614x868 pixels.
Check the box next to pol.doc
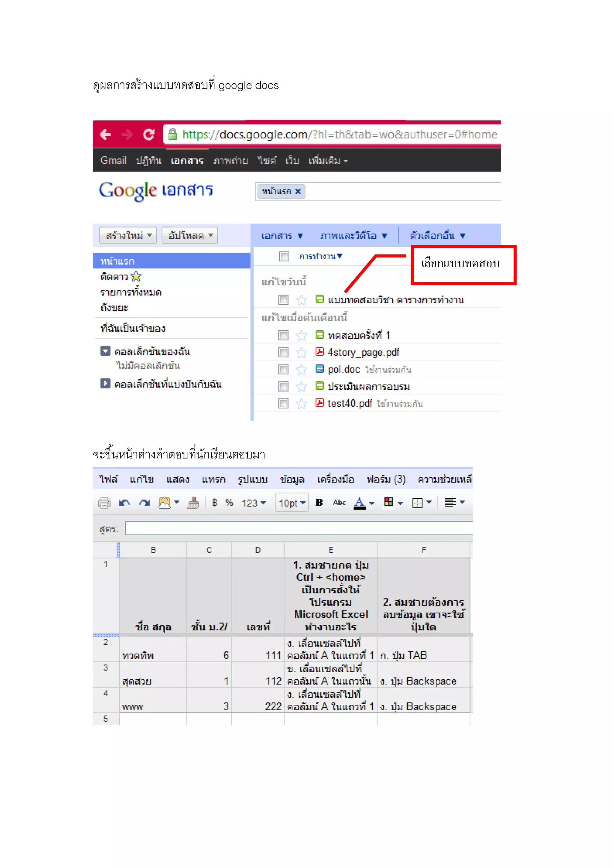click(x=283, y=369)
